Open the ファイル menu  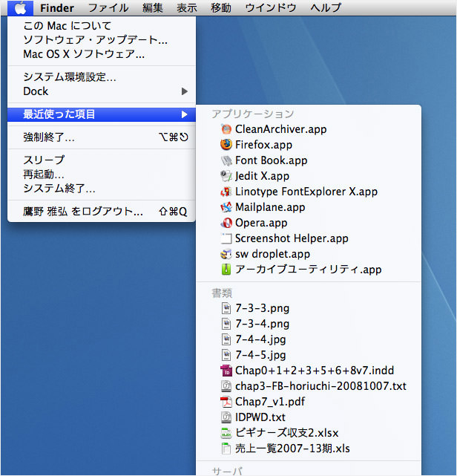point(108,8)
